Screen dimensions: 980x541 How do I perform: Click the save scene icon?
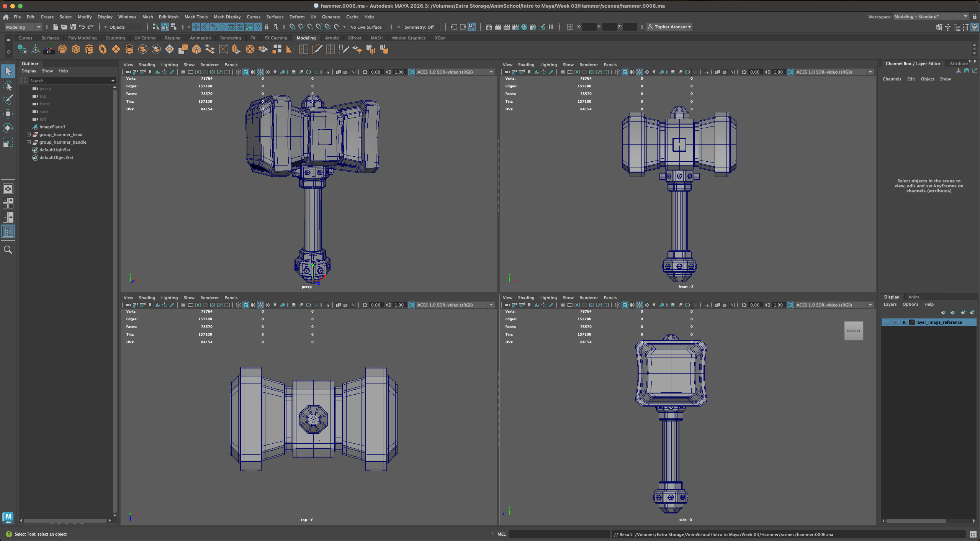(x=73, y=27)
